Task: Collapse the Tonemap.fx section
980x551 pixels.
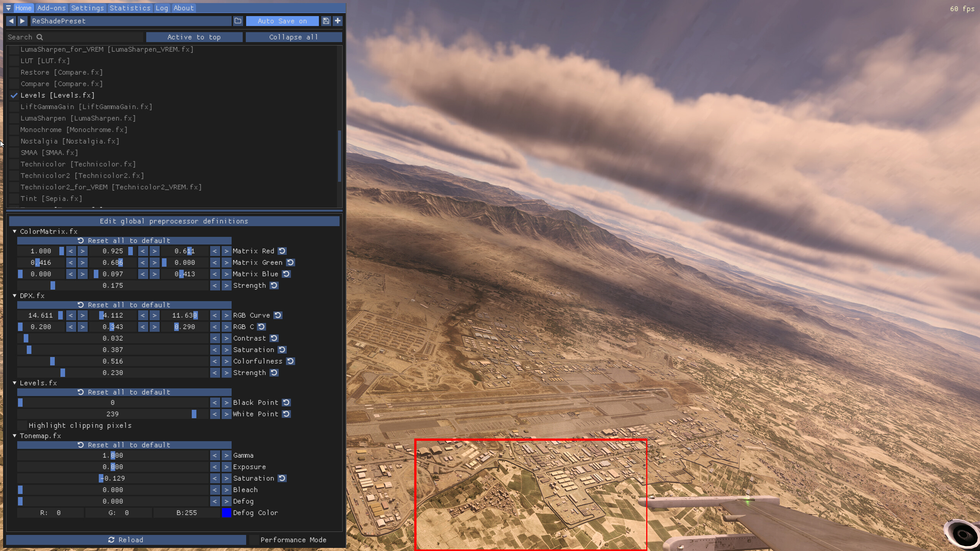Action: (x=15, y=436)
